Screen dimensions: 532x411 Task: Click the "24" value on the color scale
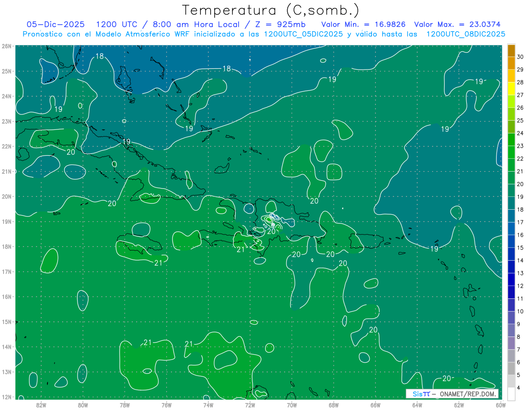click(x=520, y=133)
